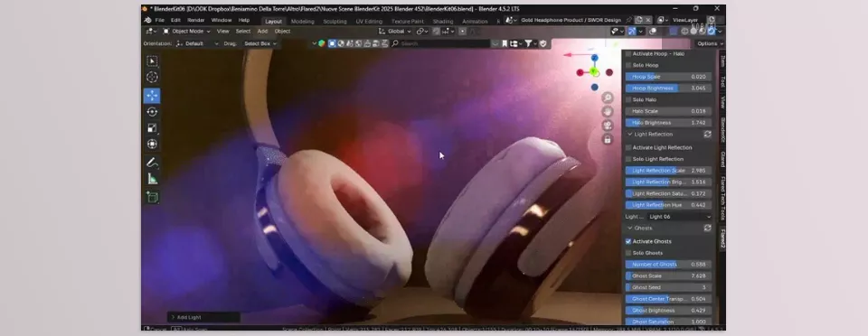Screen dimensions: 868x336
Task: Open the Flared2 sidebar tab
Action: click(x=722, y=238)
